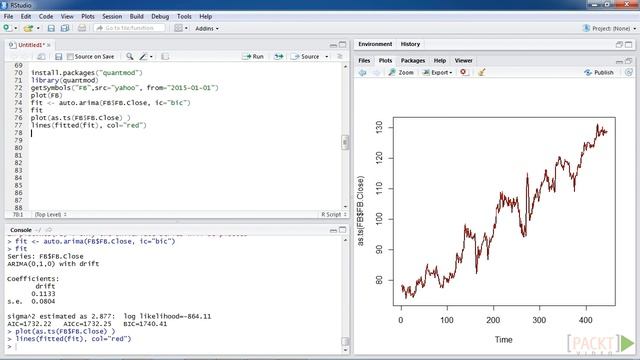Screen dimensions: 640x360
Task: Remove the current plot with the red X icon
Action: pyautogui.click(x=463, y=72)
